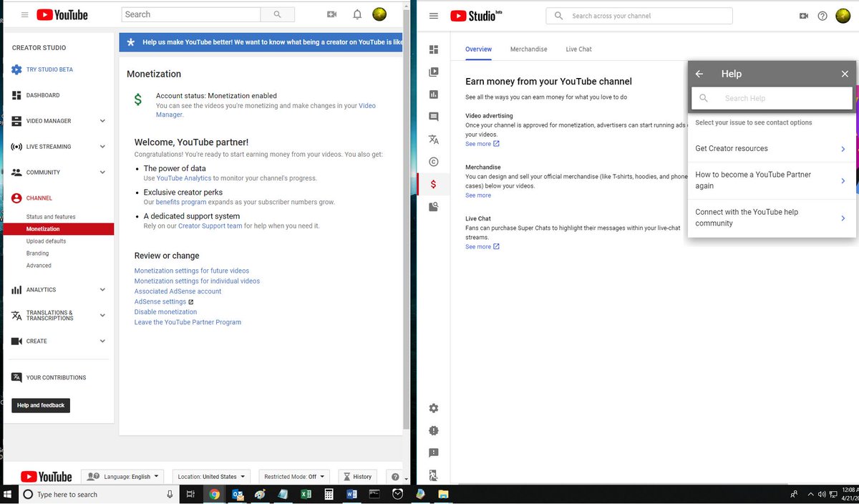Screen dimensions: 859x504
Task: Open Advanced in the Channel menu
Action: coord(39,266)
